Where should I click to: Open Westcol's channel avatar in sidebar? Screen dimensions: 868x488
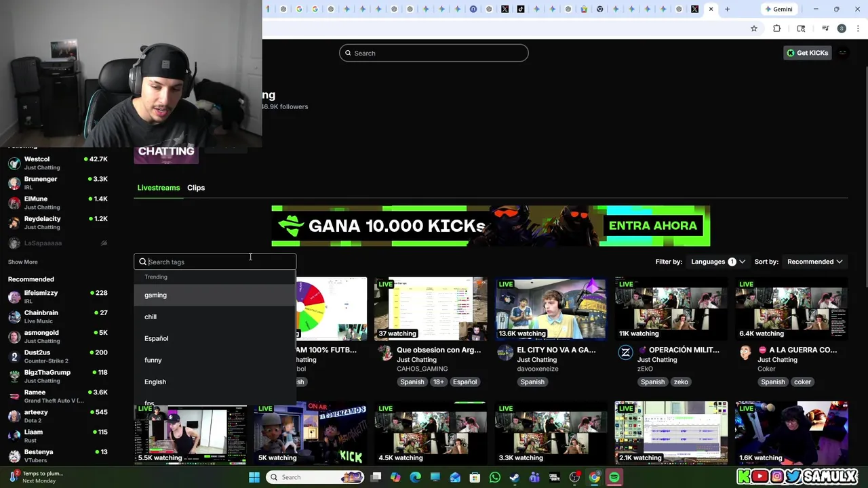coord(14,163)
